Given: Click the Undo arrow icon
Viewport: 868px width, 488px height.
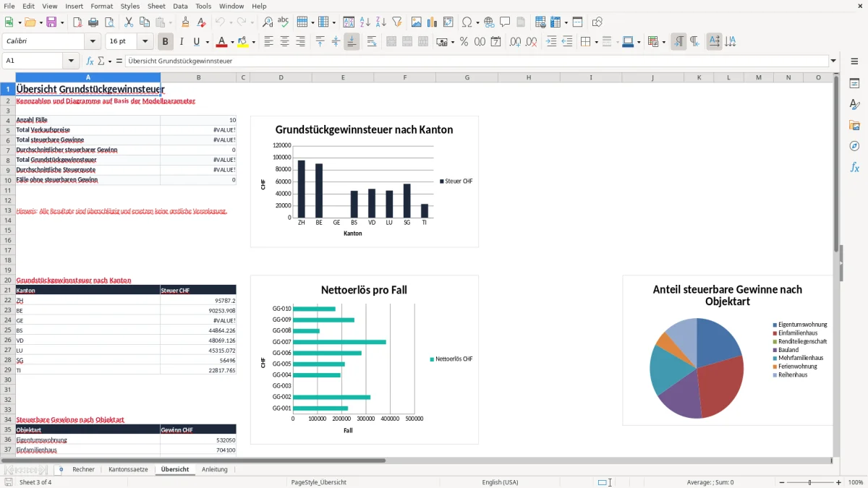Looking at the screenshot, I should (220, 22).
